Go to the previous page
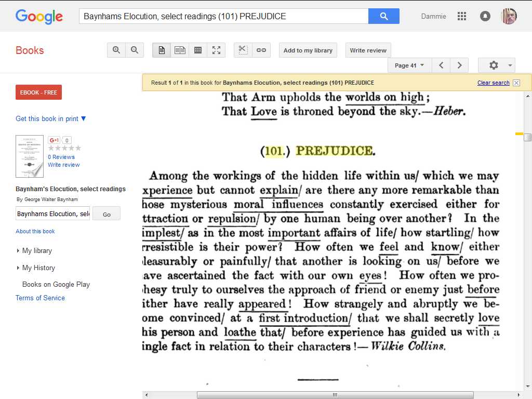This screenshot has width=532, height=399. 441,65
